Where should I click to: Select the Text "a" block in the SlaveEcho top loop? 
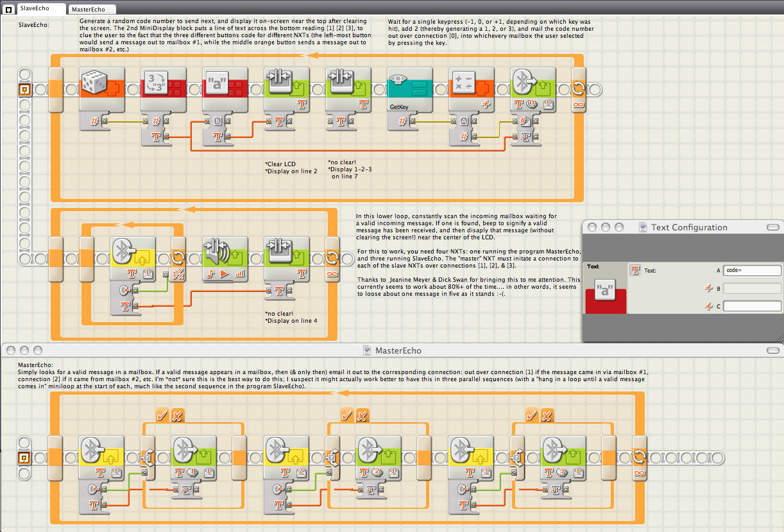tap(225, 89)
